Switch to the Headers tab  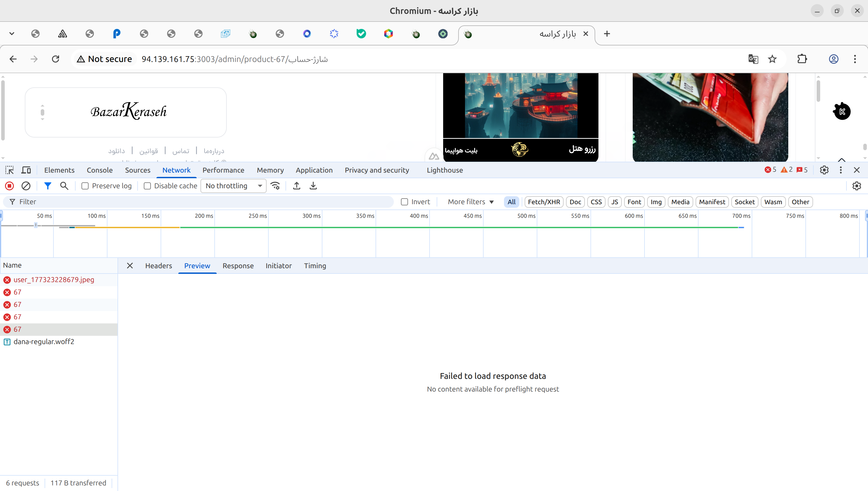[x=159, y=266]
